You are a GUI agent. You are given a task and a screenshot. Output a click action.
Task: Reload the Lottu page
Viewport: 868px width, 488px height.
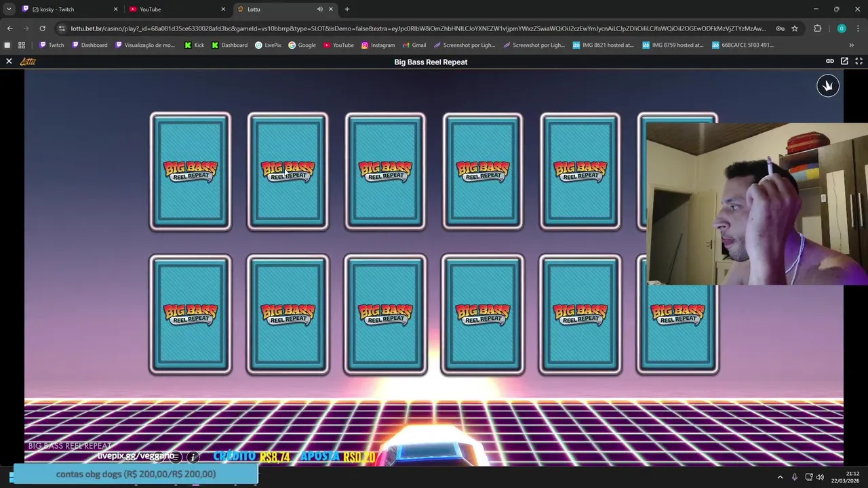click(42, 28)
